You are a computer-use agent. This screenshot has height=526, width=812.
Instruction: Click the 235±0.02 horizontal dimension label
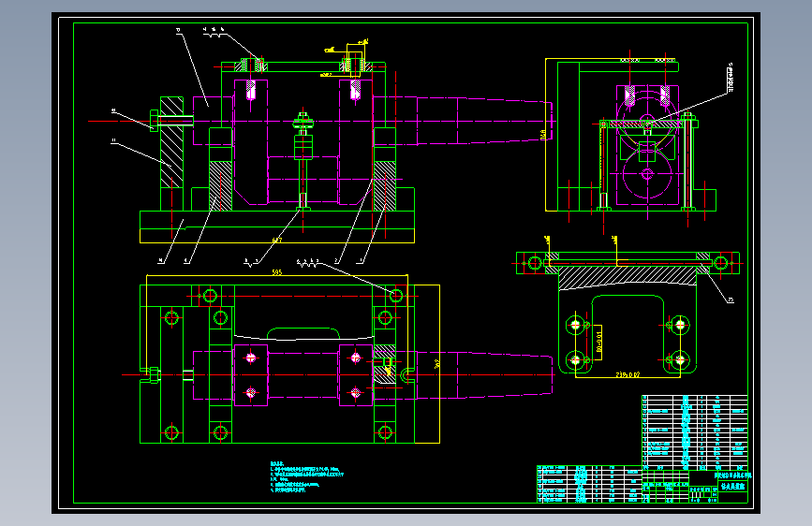click(627, 374)
